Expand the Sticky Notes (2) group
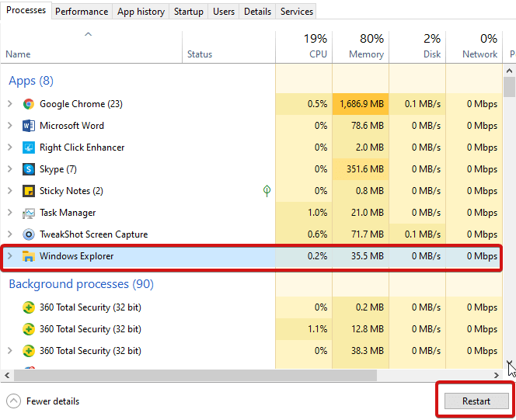The image size is (516, 420). click(x=10, y=191)
